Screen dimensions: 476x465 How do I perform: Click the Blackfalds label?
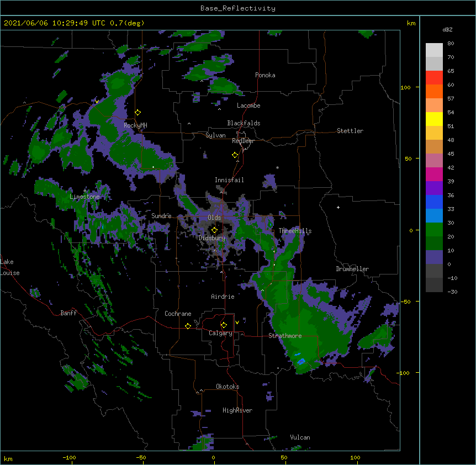click(x=244, y=123)
